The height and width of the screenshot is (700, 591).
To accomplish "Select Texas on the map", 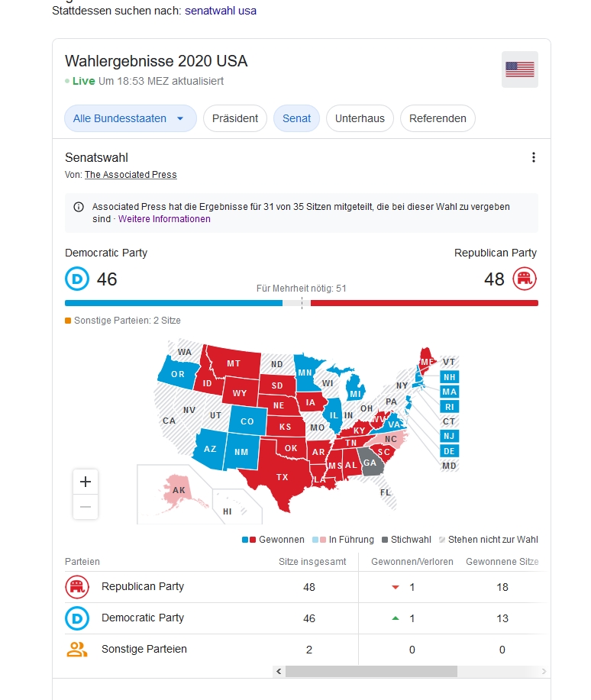I will click(281, 476).
